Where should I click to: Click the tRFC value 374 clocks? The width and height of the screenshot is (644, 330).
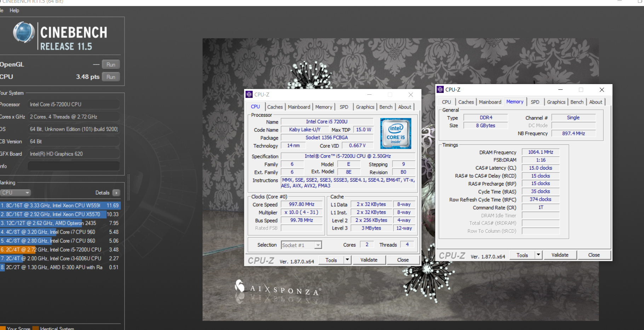pyautogui.click(x=540, y=199)
